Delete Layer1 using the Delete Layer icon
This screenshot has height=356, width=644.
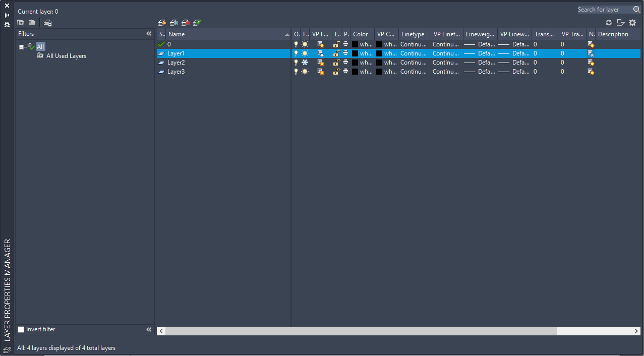point(186,22)
